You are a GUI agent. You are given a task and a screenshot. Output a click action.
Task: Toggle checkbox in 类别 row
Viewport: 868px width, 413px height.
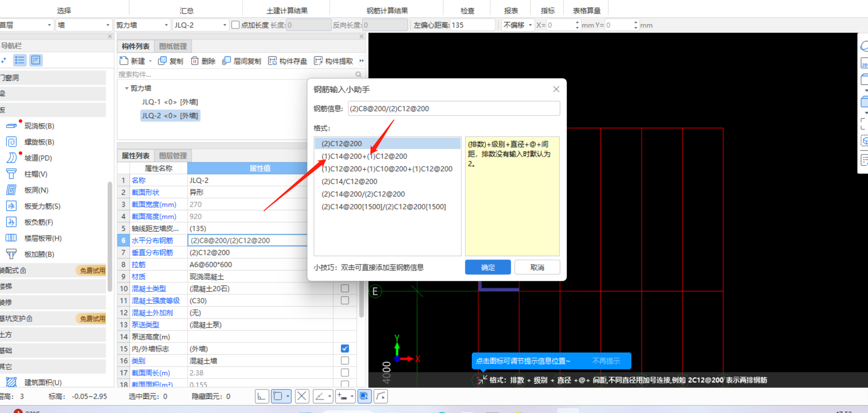tap(345, 361)
